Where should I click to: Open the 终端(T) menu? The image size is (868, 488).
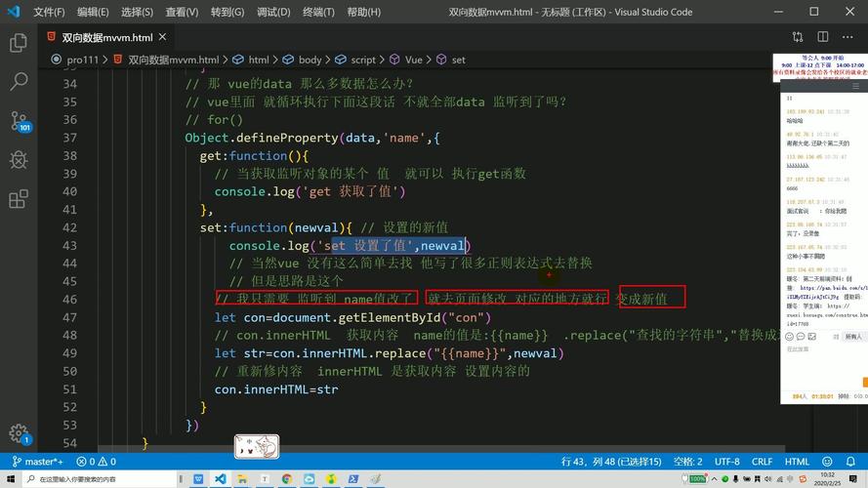coord(318,12)
